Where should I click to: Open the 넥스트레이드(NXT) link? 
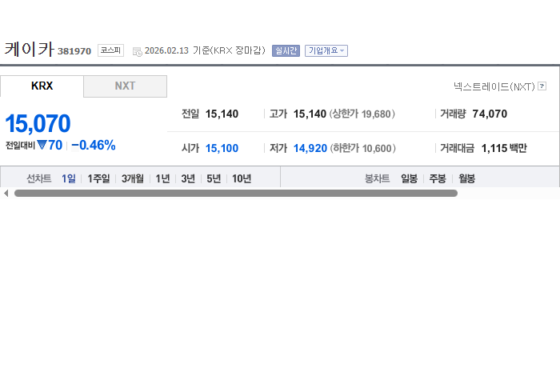pyautogui.click(x=494, y=86)
